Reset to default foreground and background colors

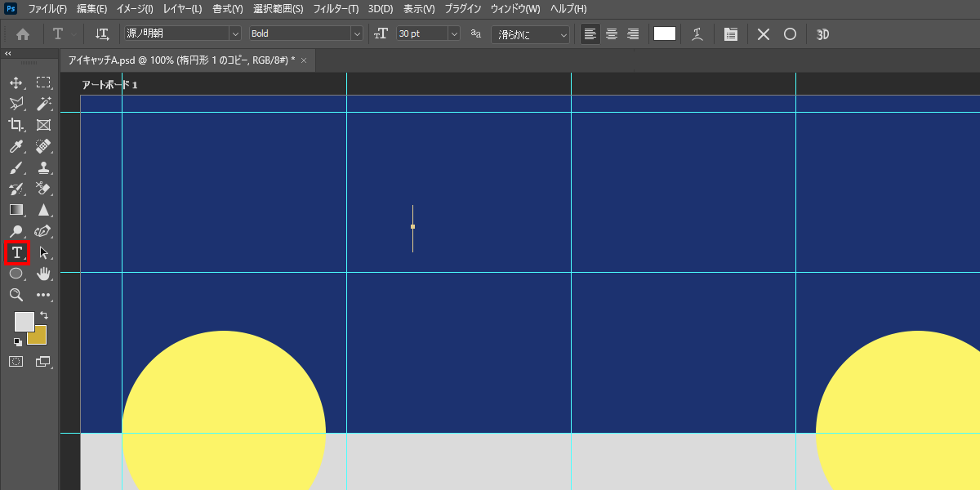pyautogui.click(x=18, y=341)
